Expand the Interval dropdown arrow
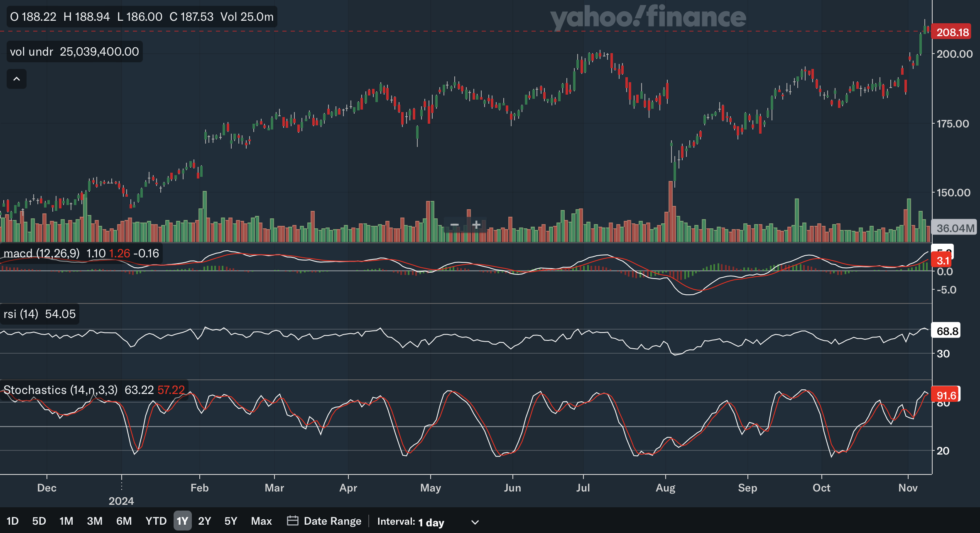980x533 pixels. (x=475, y=522)
